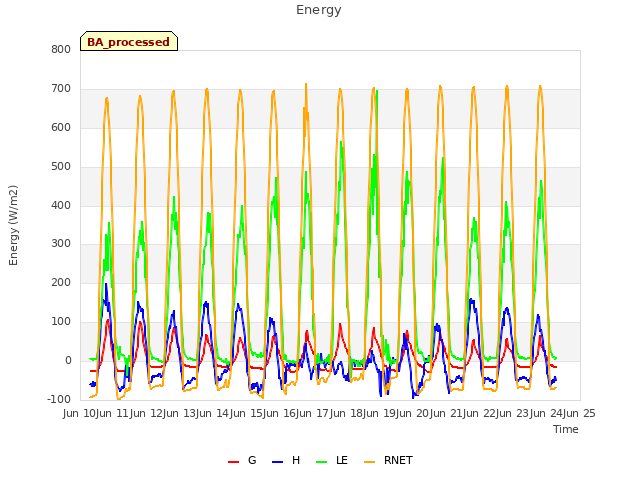Click the -100 y-axis tick label
Viewport: 640px width, 480px height.
tap(59, 399)
